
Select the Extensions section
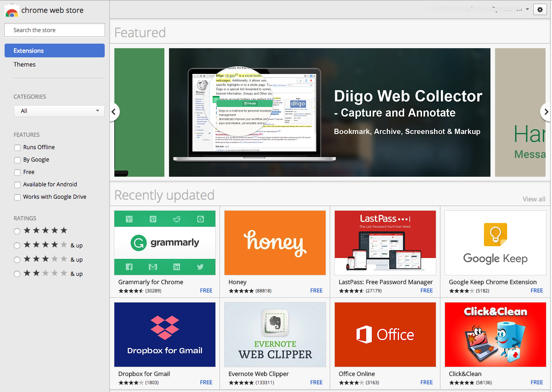(x=55, y=50)
